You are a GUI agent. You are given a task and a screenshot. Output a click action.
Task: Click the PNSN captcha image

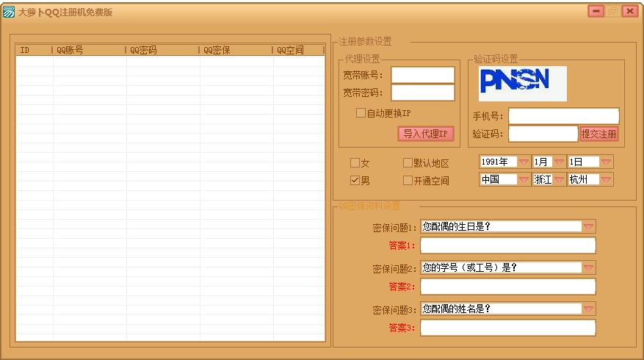click(523, 84)
